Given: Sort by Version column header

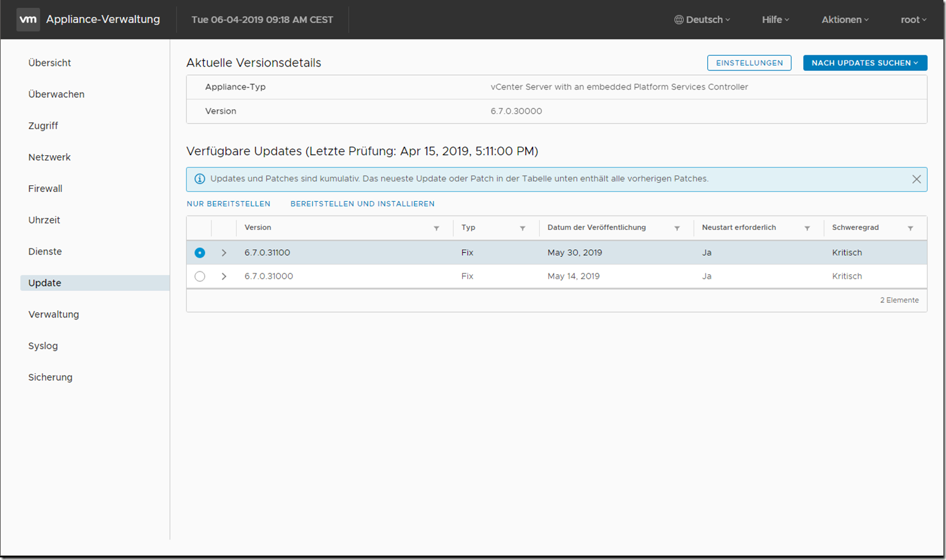Looking at the screenshot, I should click(x=258, y=227).
